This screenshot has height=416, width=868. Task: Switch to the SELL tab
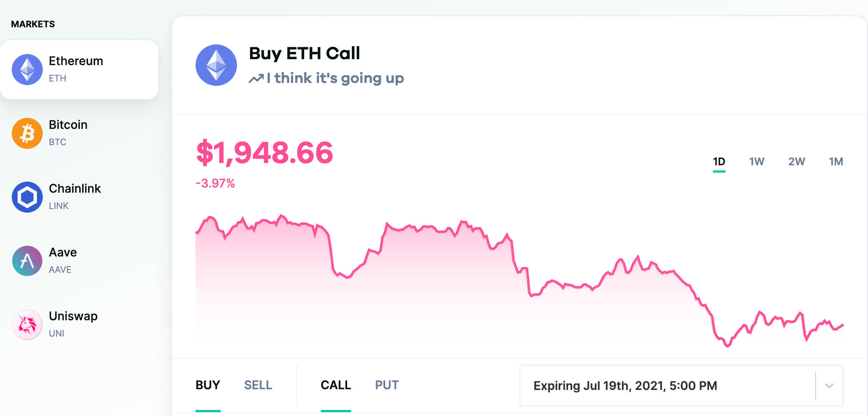(x=258, y=385)
